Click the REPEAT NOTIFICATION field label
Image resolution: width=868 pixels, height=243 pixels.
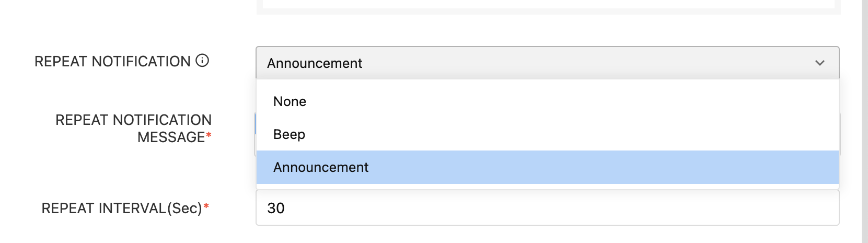[x=112, y=62]
